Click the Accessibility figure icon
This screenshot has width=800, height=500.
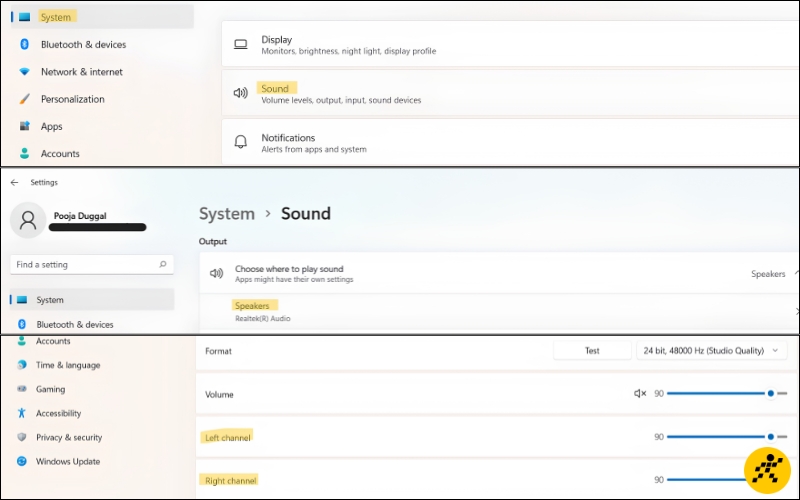[21, 413]
